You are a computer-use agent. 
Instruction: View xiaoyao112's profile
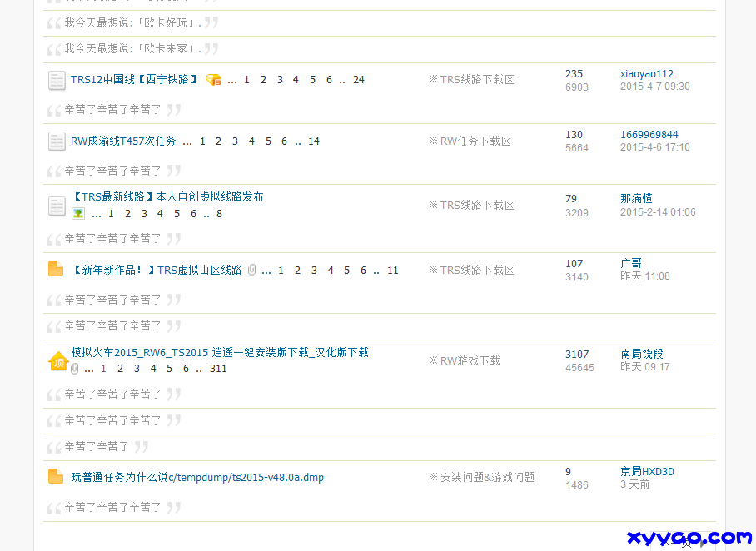[648, 73]
